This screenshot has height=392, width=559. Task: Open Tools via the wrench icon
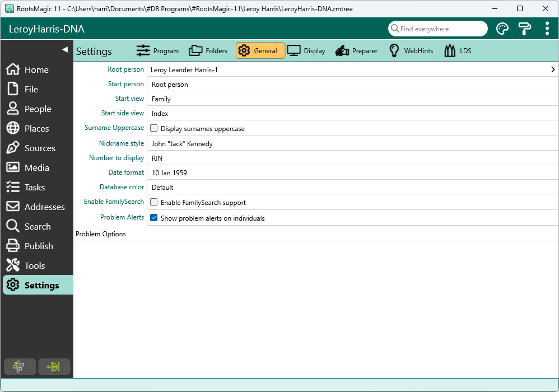(x=13, y=265)
